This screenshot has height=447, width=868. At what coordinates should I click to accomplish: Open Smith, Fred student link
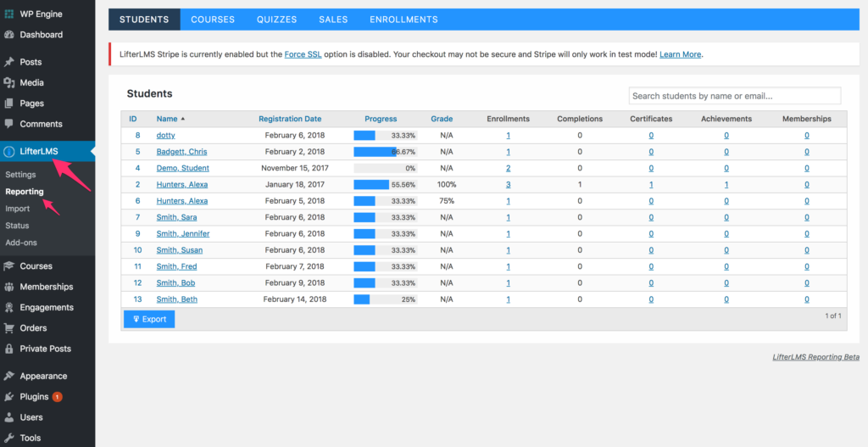pyautogui.click(x=176, y=266)
